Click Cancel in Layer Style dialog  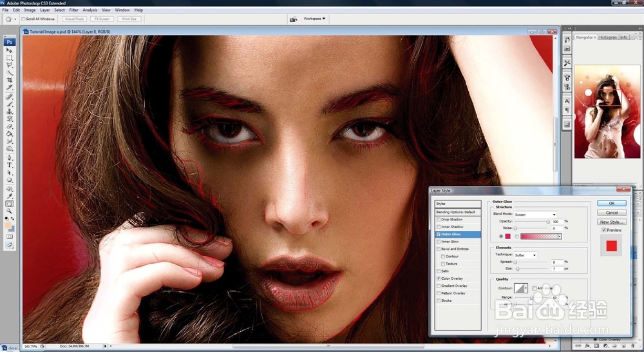[612, 213]
